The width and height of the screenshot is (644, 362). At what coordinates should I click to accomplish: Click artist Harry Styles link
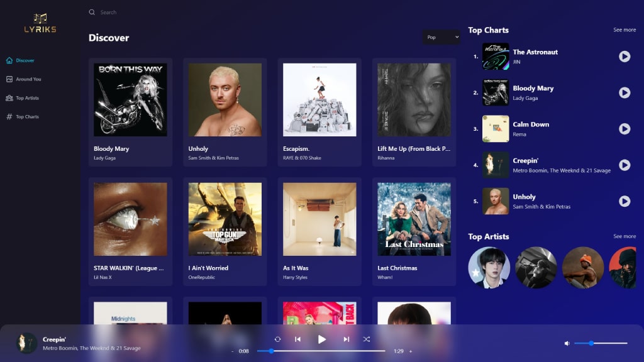295,277
